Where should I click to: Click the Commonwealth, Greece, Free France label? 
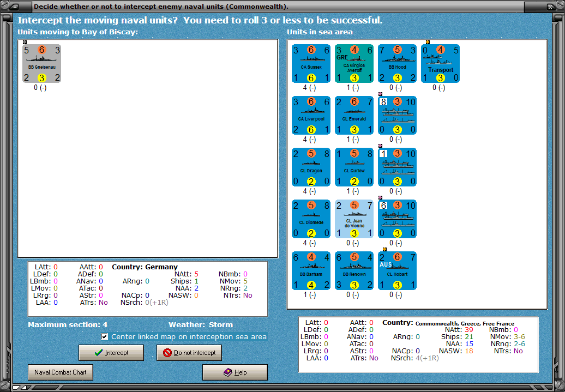pos(465,323)
